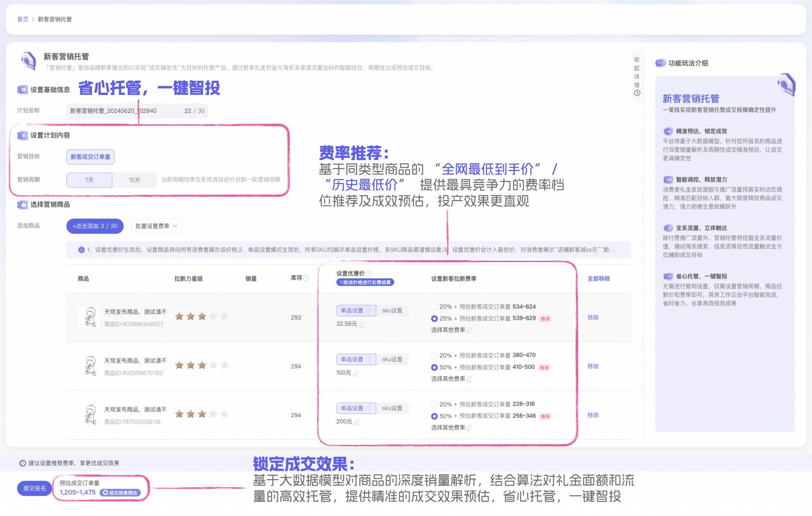Click the 省心托管，一键智投 panel icon
This screenshot has width=812, height=516.
pos(668,276)
